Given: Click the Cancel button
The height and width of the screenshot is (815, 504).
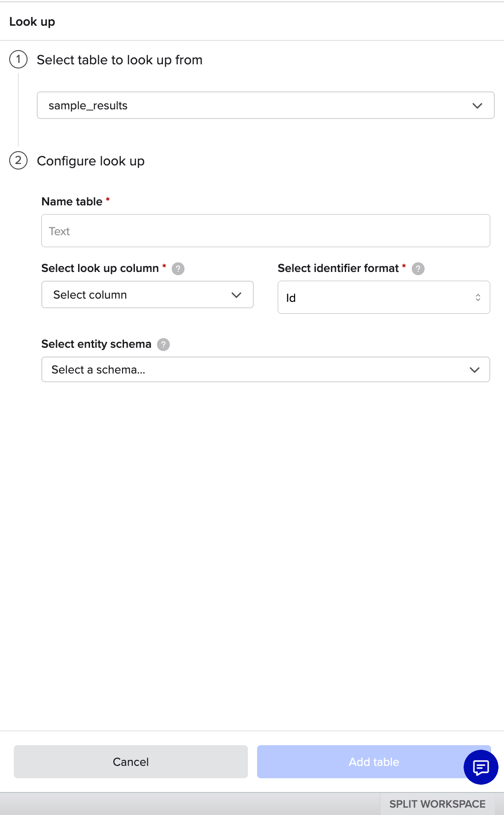Looking at the screenshot, I should coord(131,762).
